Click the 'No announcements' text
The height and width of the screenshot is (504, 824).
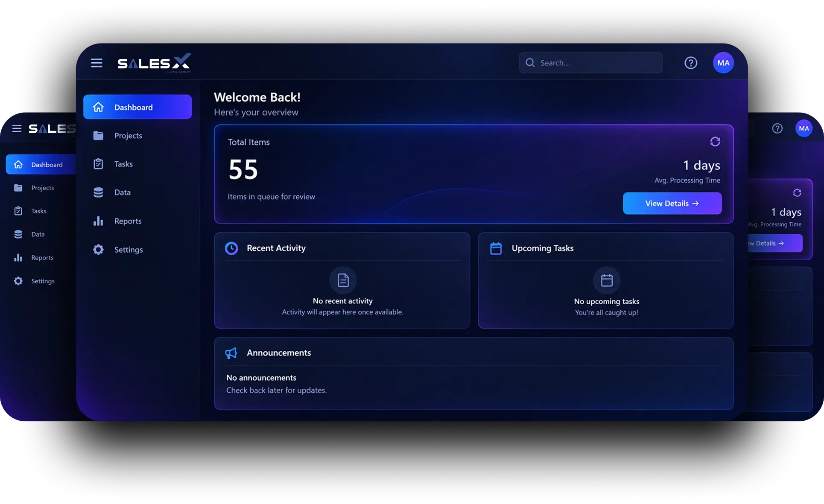click(x=261, y=378)
